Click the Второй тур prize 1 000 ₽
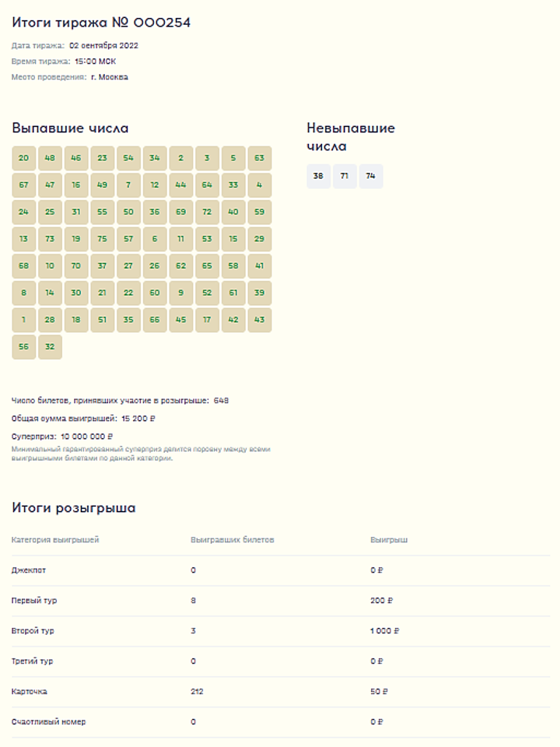 coord(385,631)
